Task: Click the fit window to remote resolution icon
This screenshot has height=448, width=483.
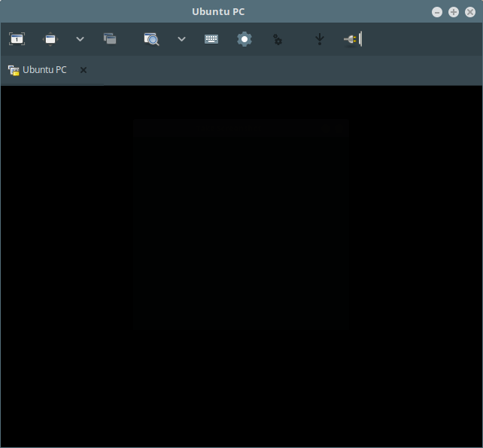Action: tap(17, 39)
